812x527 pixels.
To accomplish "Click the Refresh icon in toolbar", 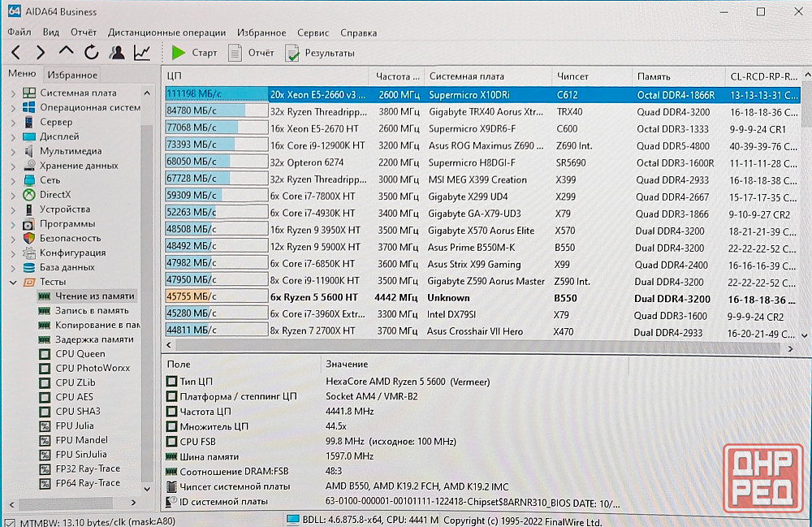I will 91,53.
